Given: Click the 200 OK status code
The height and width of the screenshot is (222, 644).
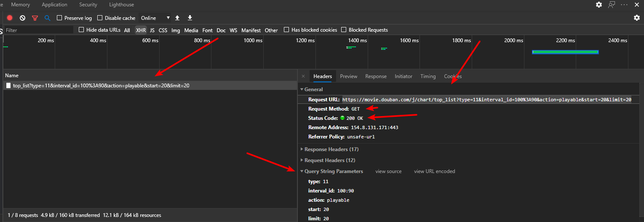Looking at the screenshot, I should [x=355, y=118].
